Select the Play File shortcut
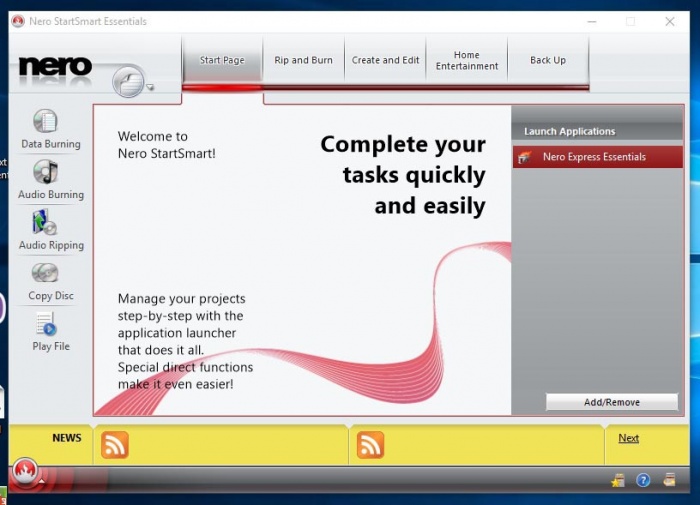This screenshot has height=505, width=700. pyautogui.click(x=46, y=324)
